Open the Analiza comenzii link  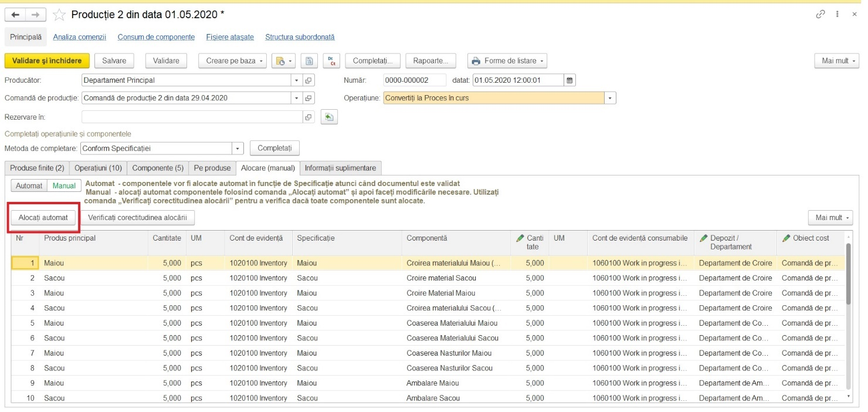point(80,37)
